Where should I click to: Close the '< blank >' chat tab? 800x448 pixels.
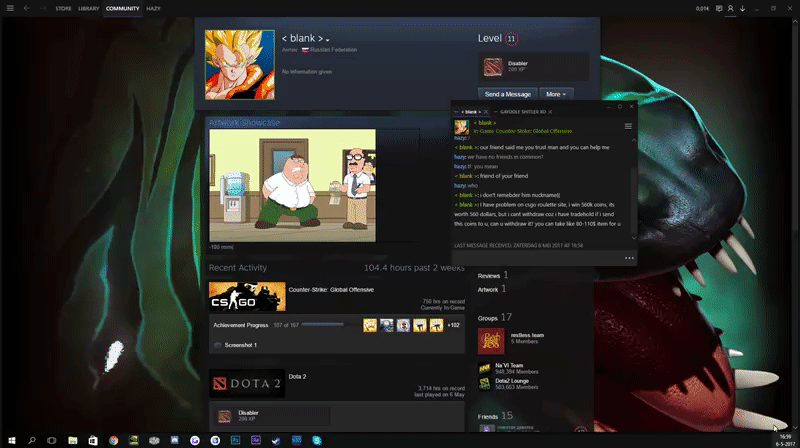486,112
